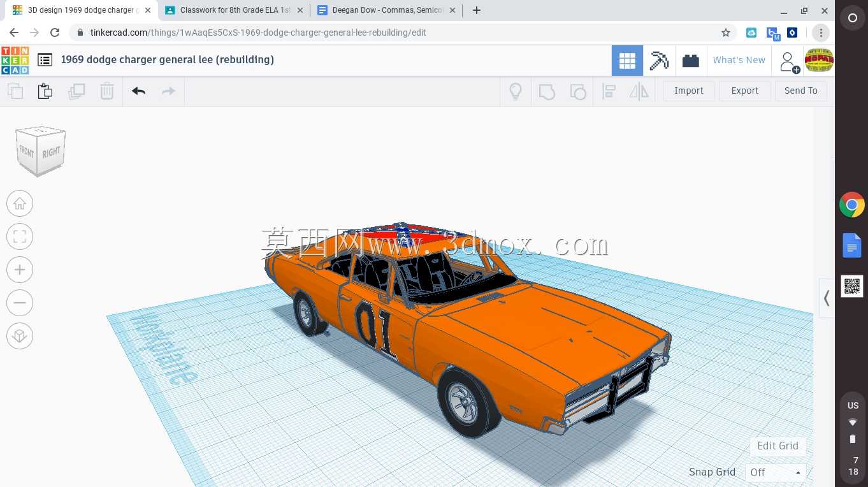Undo the last action
This screenshot has width=868, height=487.
pyautogui.click(x=139, y=91)
